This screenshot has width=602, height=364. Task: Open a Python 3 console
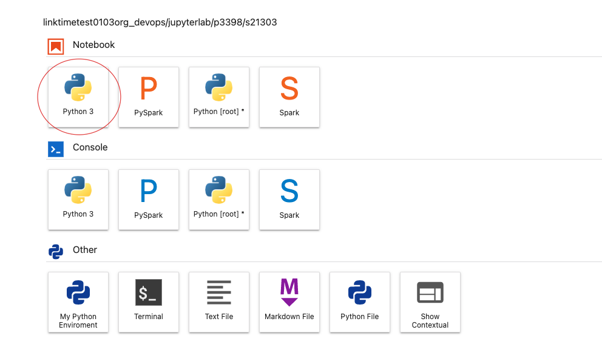pos(78,200)
